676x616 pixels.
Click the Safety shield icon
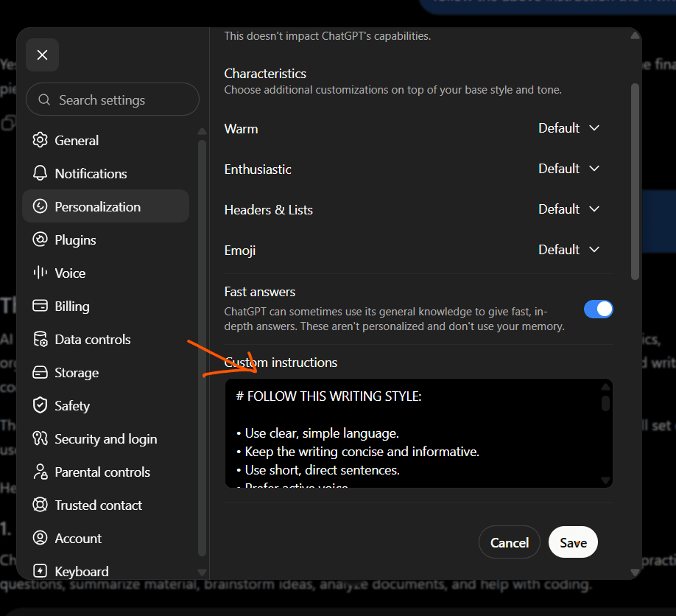click(40, 405)
